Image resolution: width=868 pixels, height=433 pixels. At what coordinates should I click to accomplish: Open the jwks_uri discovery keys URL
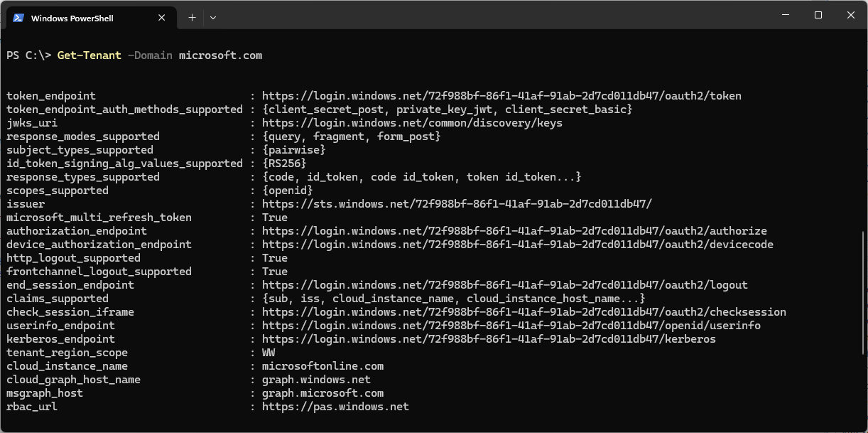point(412,123)
